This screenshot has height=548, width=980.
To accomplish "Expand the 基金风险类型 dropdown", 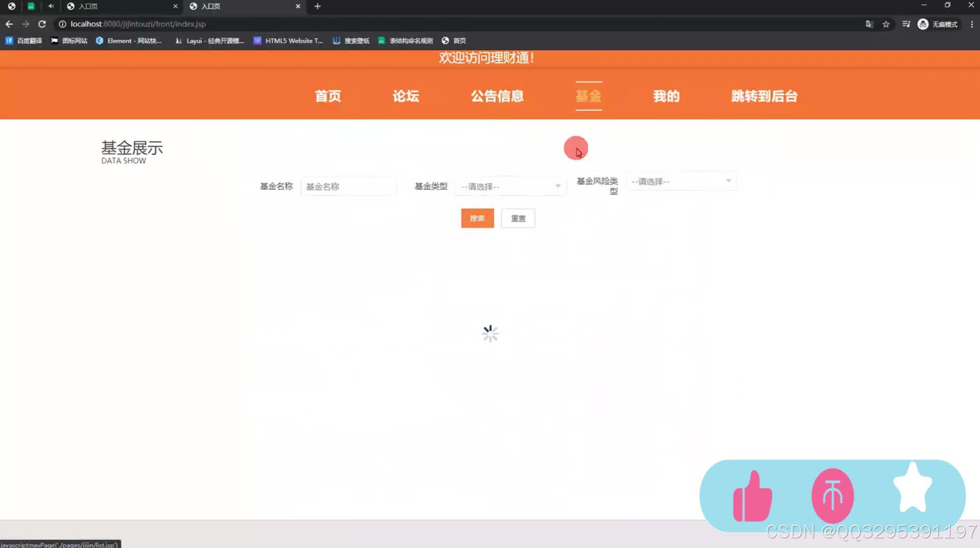I will tap(681, 181).
